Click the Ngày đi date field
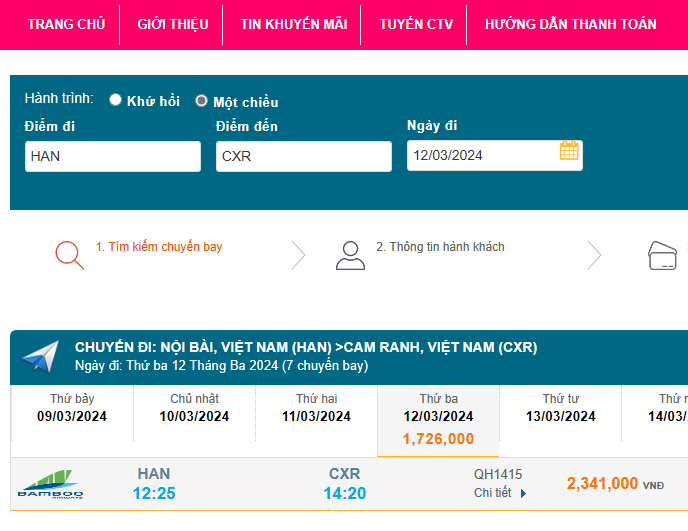Screen dimensions: 688x531 pos(482,155)
